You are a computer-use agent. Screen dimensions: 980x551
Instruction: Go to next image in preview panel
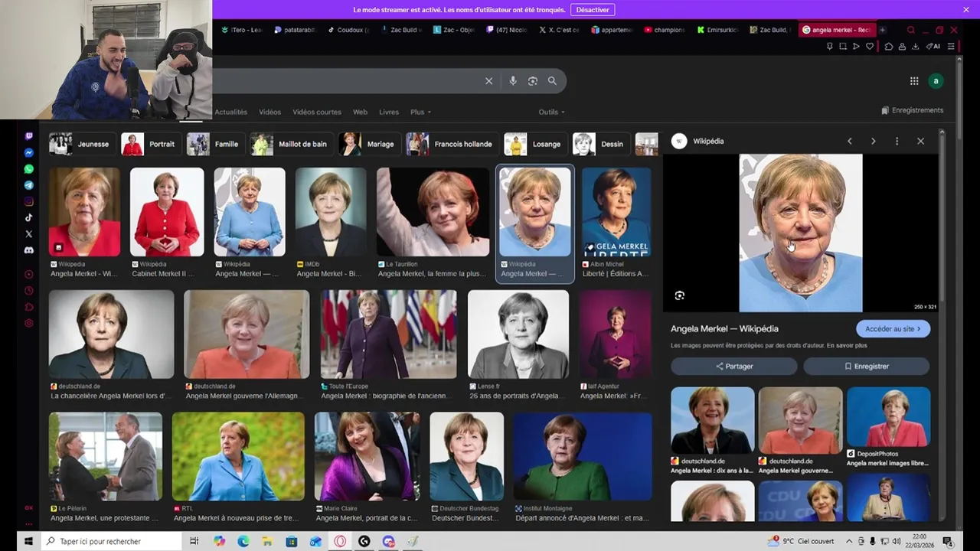click(873, 141)
